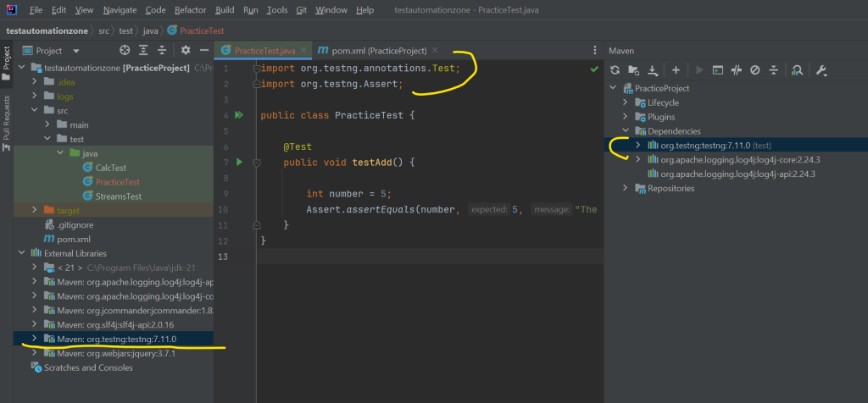This screenshot has height=403, width=868.
Task: Add Maven project with plus icon
Action: click(x=676, y=70)
